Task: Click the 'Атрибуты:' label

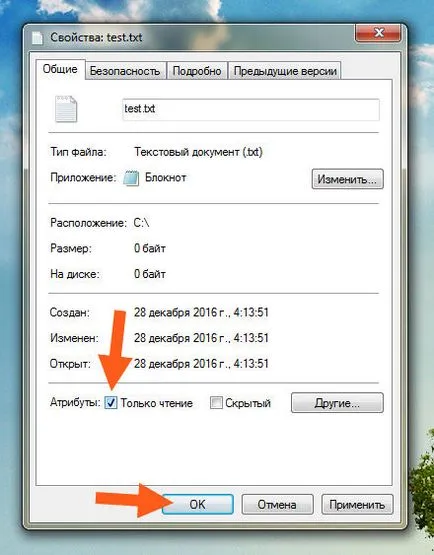Action: (75, 402)
